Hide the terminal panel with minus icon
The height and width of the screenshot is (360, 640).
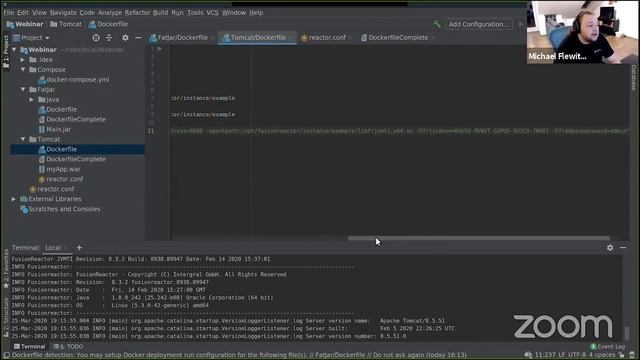point(623,248)
